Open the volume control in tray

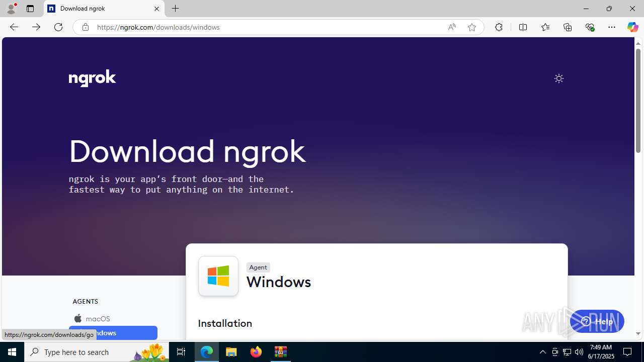(x=579, y=352)
